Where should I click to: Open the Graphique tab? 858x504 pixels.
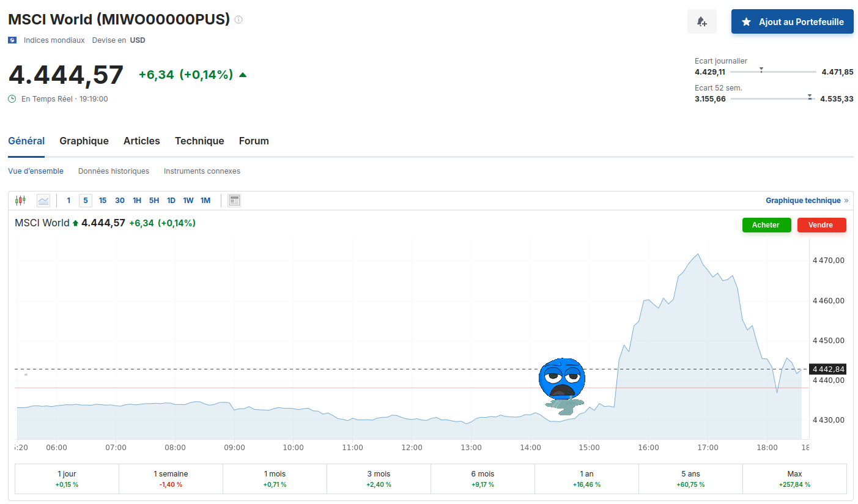click(84, 141)
